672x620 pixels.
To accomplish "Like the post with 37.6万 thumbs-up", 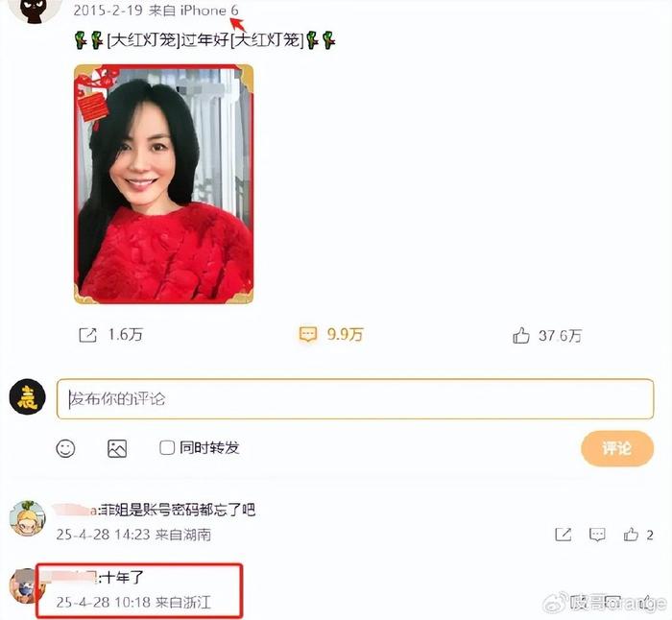I will 520,335.
